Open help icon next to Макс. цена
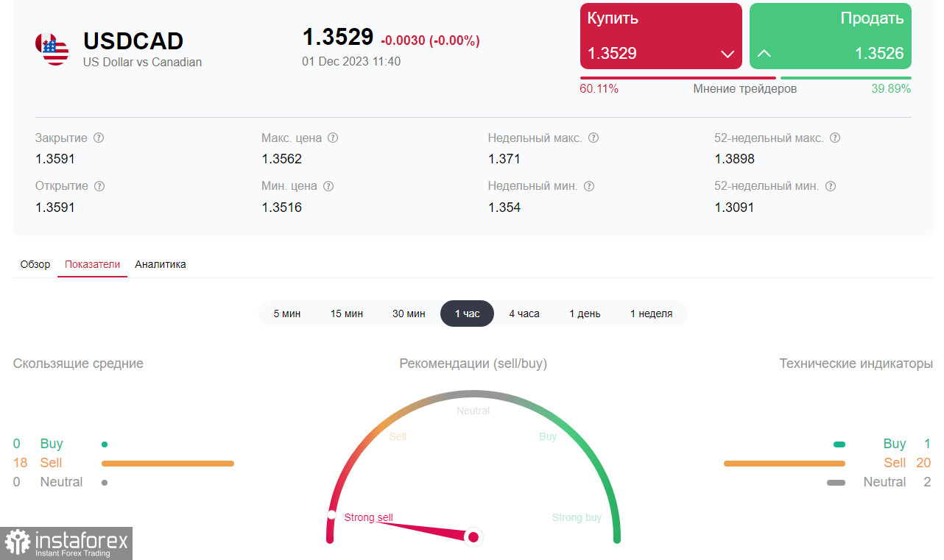 pos(333,138)
